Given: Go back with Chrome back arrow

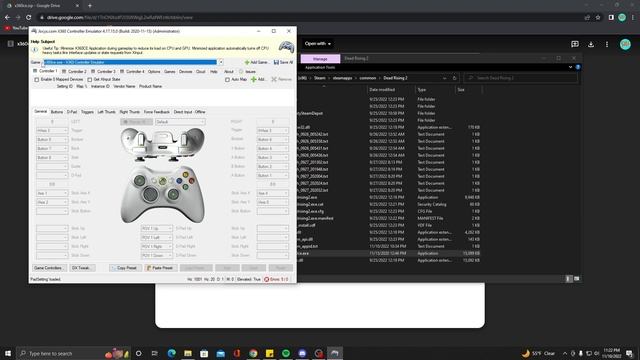Looking at the screenshot, I should point(7,18).
